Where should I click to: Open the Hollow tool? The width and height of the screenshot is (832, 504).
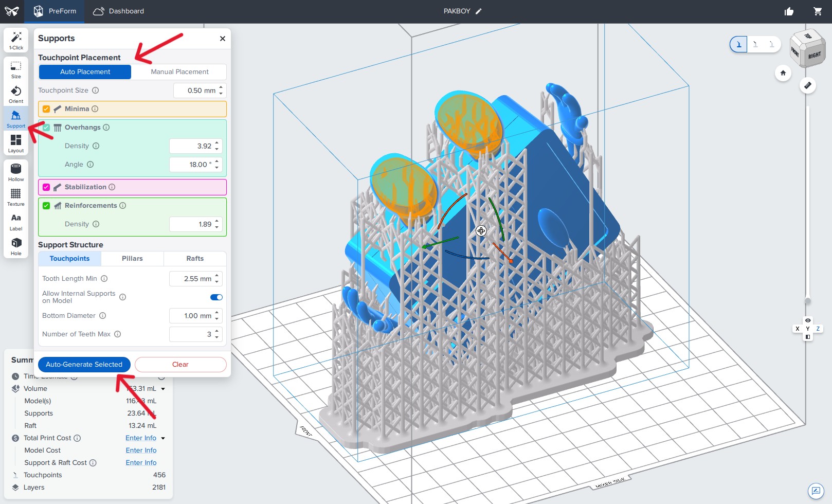tap(15, 171)
